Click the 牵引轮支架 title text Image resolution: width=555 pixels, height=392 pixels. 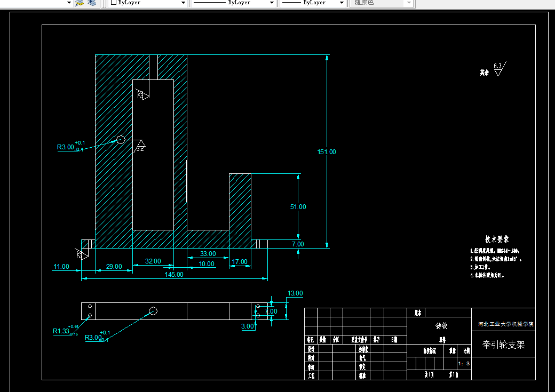tap(503, 345)
